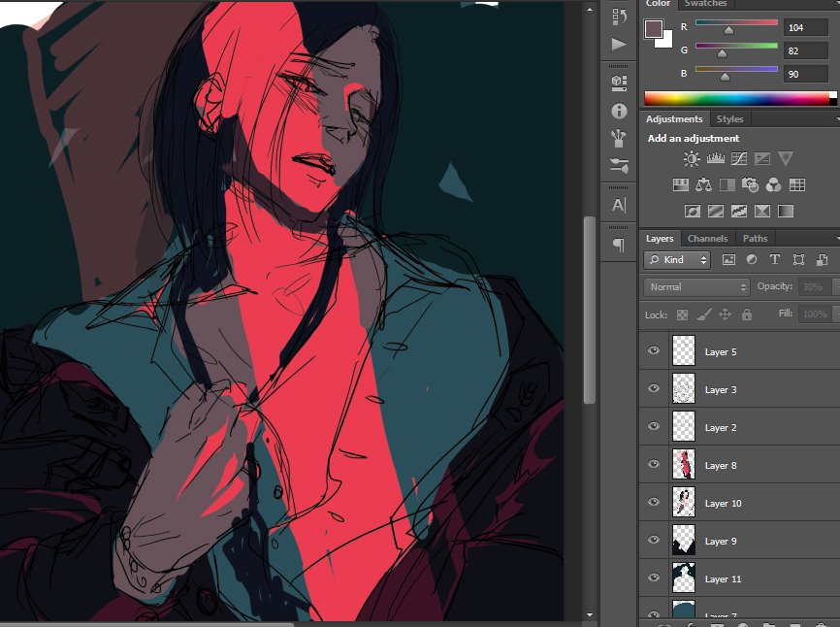
Task: Click the canvas vertical scrollbar thumb
Action: [x=590, y=310]
